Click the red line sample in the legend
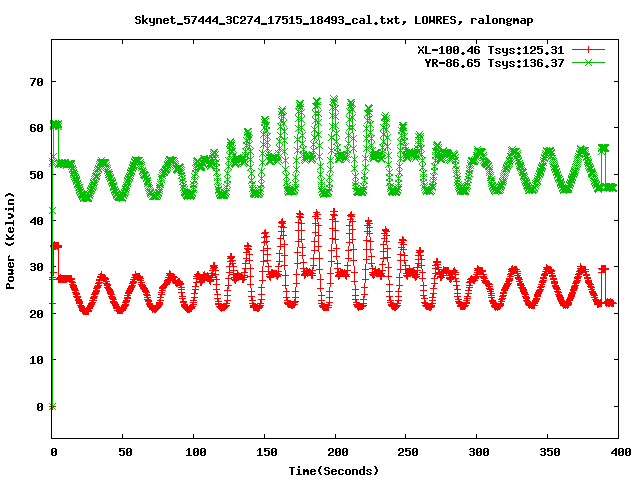Screen dimensions: 640x480 point(588,50)
